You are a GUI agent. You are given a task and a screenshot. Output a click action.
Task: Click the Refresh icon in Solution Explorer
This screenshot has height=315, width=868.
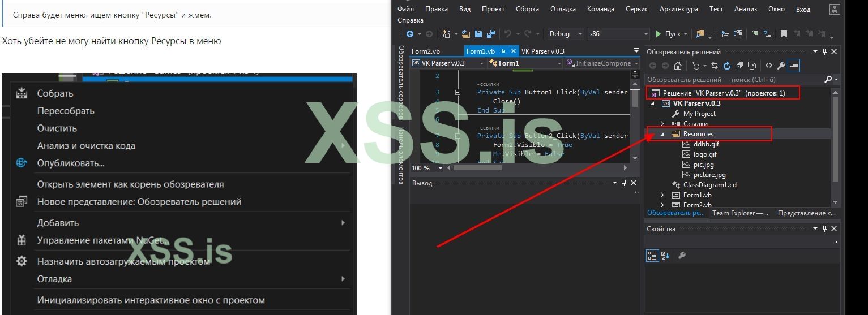(727, 66)
